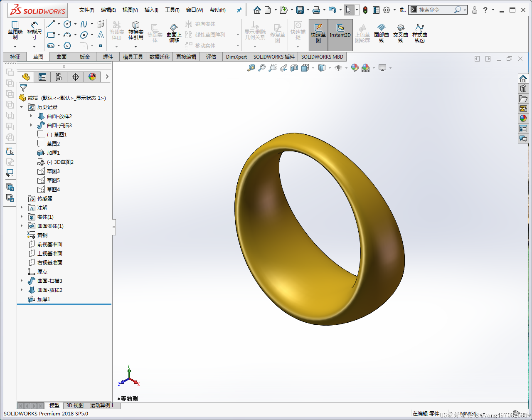Image resolution: width=532 pixels, height=420 pixels.
Task: Pin the menu bar with pushpin
Action: tap(239, 10)
